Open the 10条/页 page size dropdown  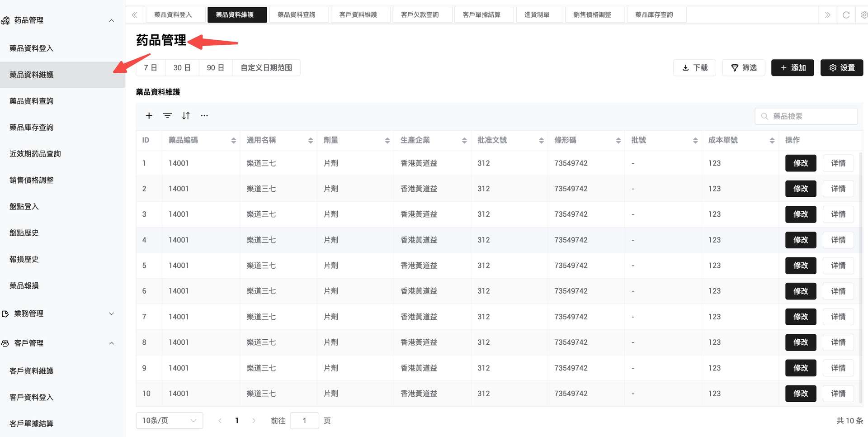pos(169,420)
